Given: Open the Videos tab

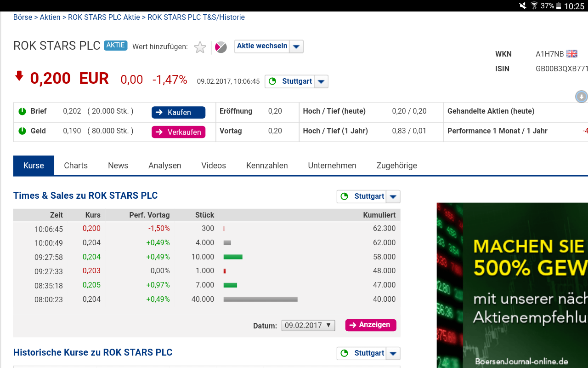Looking at the screenshot, I should click(x=214, y=166).
